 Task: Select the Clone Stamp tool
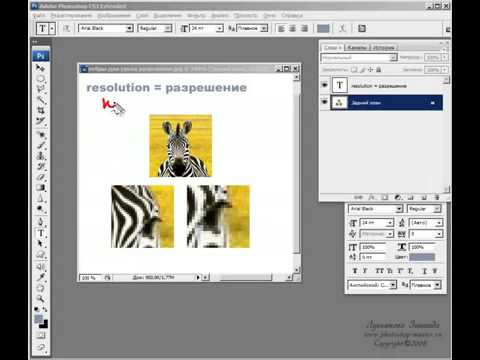tap(40, 155)
